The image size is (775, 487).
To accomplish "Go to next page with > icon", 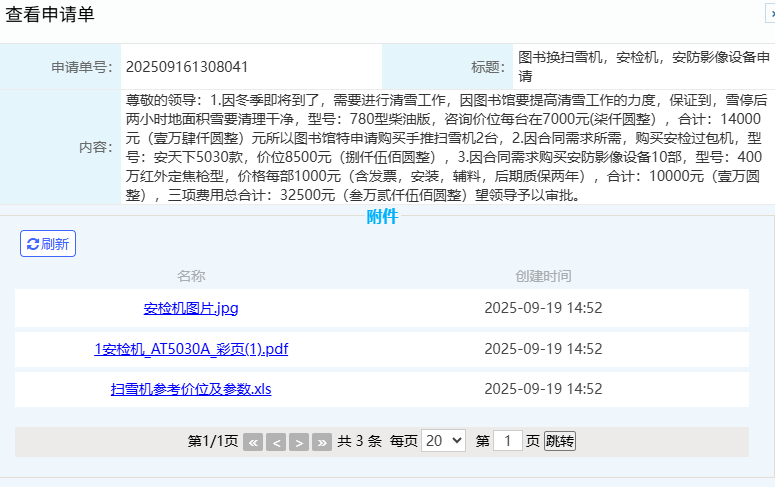I will [x=299, y=442].
